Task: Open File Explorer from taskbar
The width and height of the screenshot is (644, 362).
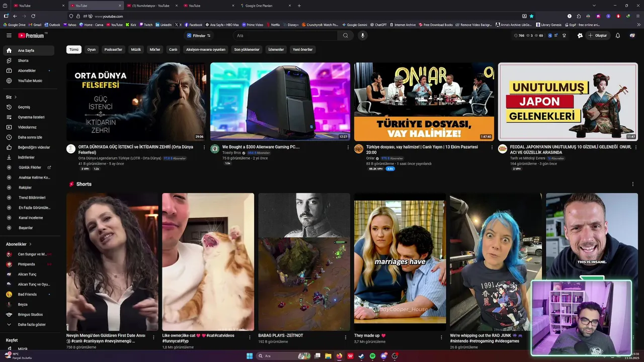Action: pyautogui.click(x=328, y=356)
